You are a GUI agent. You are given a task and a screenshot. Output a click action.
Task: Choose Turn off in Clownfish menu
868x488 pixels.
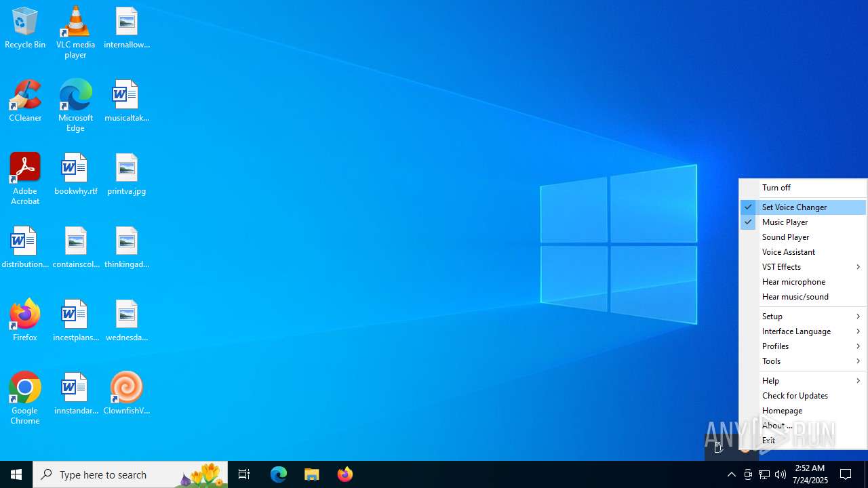803,188
